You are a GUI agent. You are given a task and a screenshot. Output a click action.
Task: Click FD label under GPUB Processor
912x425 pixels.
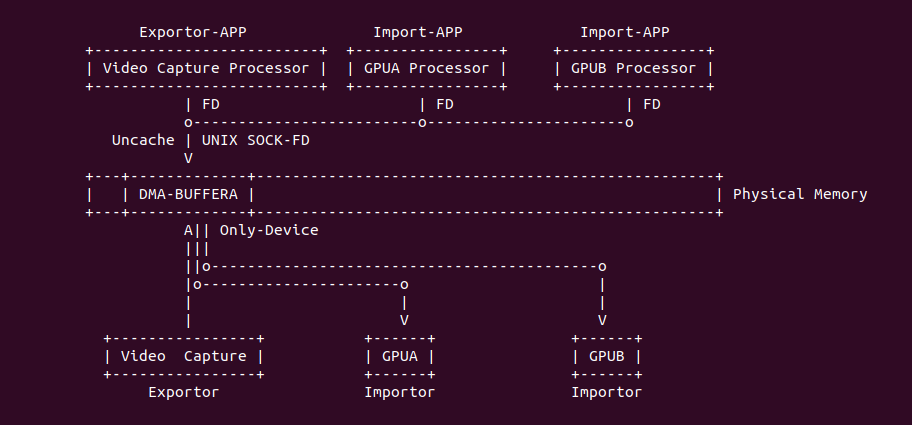[x=651, y=104]
